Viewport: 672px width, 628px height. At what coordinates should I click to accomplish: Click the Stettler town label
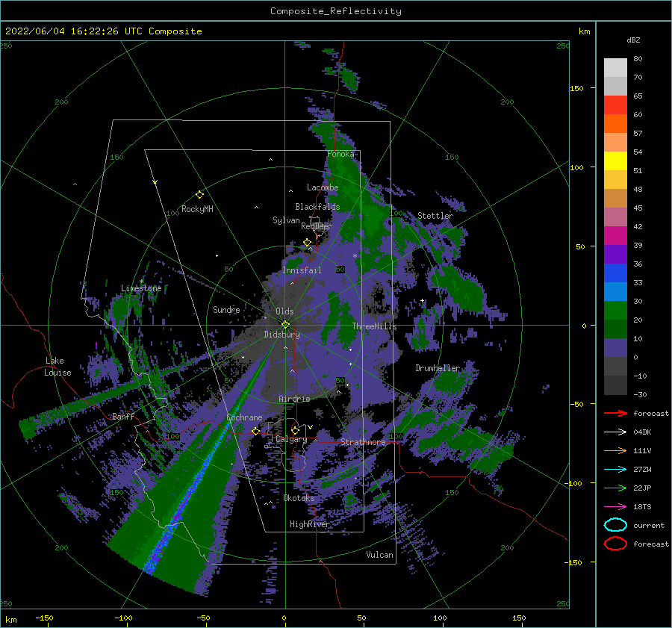435,216
